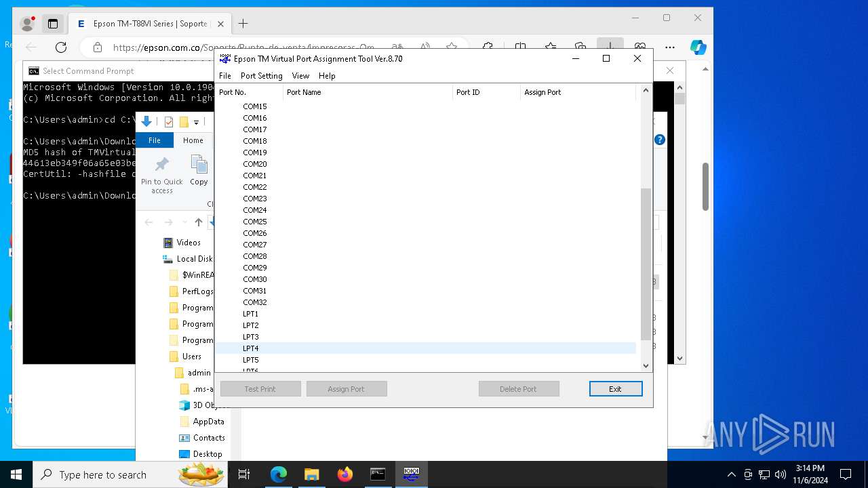
Task: Open the Edge Copilot icon
Action: point(698,47)
